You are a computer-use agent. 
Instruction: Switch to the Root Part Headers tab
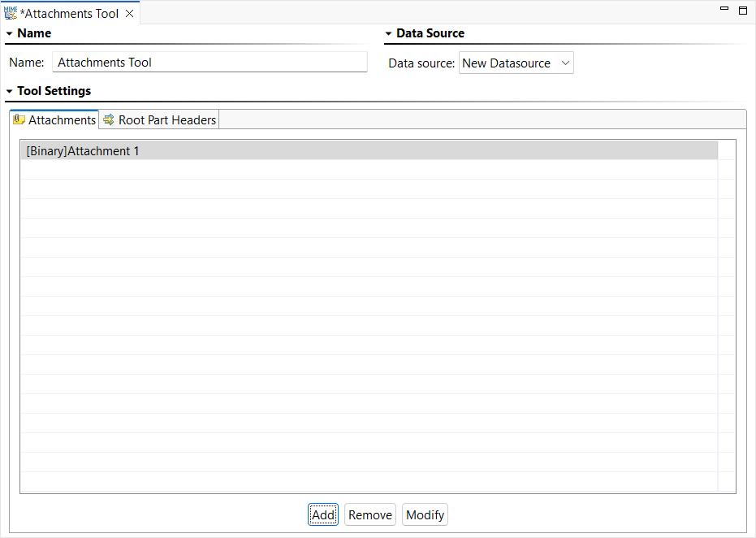coord(160,119)
